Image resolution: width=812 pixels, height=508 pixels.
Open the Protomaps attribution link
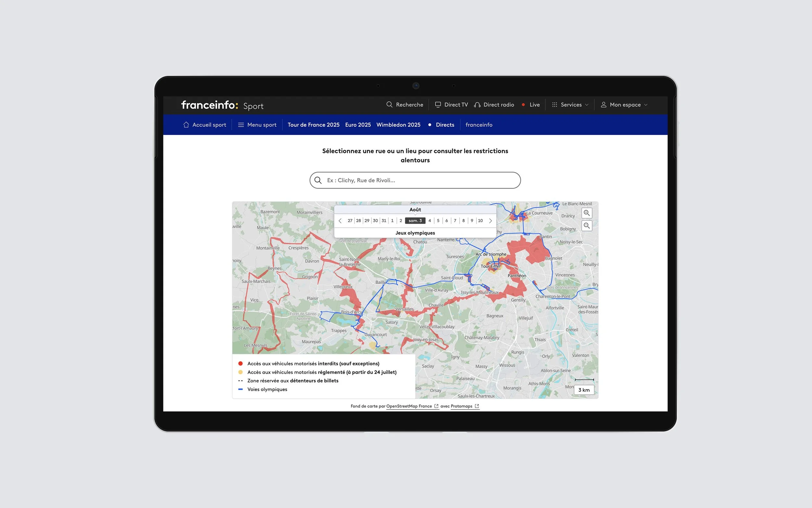462,406
